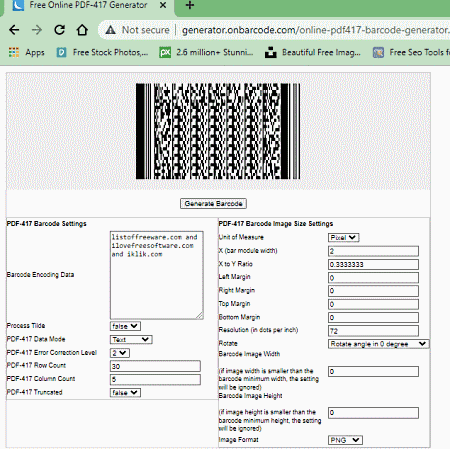Screen dimensions: 450x449
Task: Click the 'PDF-417 Barcode Image Size Settings' heading
Action: pos(276,224)
